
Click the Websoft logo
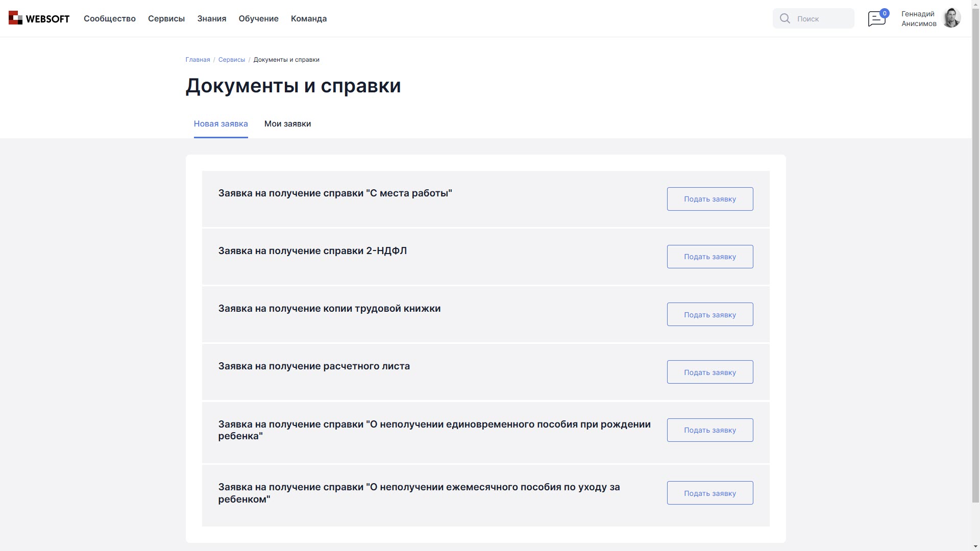[x=38, y=18]
